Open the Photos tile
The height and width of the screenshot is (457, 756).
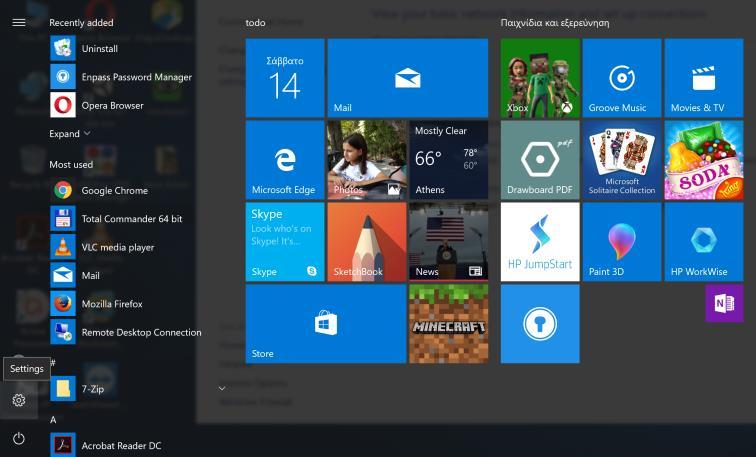coord(367,160)
